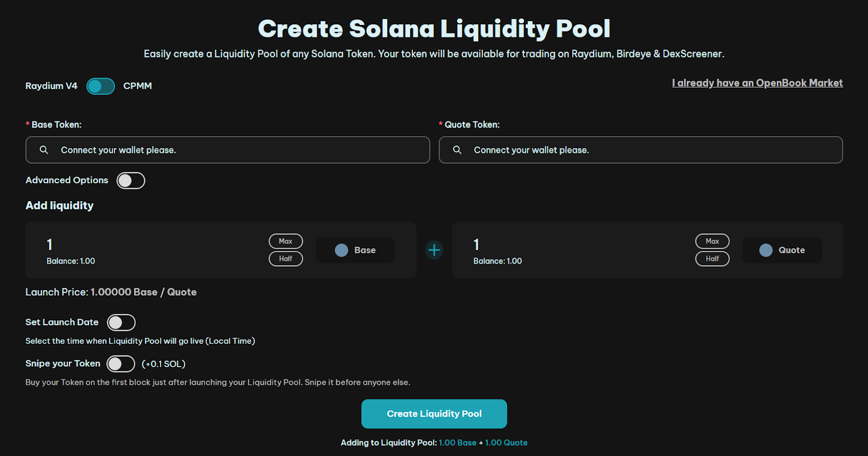This screenshot has height=456, width=868.
Task: Select the CPMM pool type label
Action: [137, 86]
